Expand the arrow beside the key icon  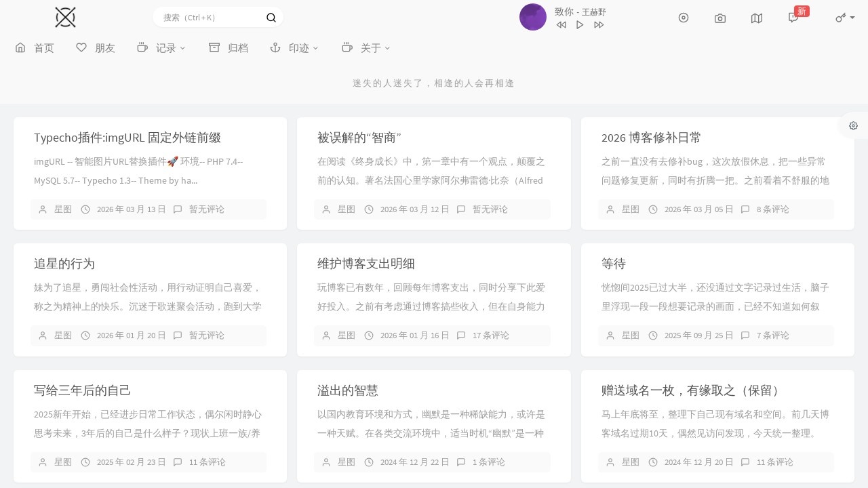pyautogui.click(x=850, y=18)
